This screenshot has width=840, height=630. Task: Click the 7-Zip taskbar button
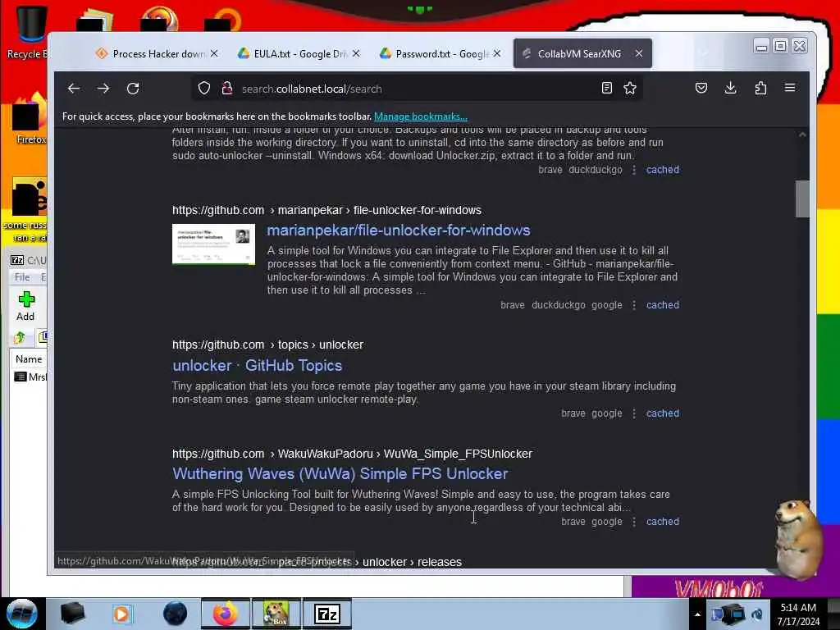click(x=326, y=614)
